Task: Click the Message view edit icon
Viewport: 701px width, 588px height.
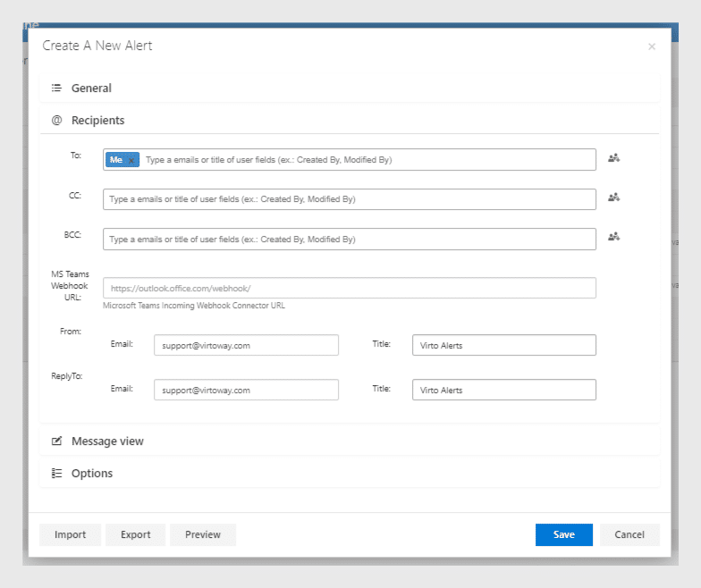Action: pos(56,441)
